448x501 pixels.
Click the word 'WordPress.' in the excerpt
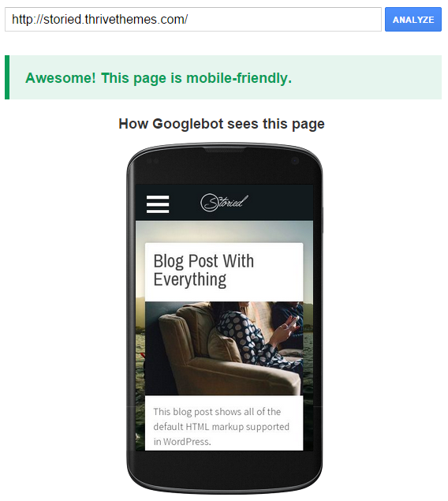point(187,442)
